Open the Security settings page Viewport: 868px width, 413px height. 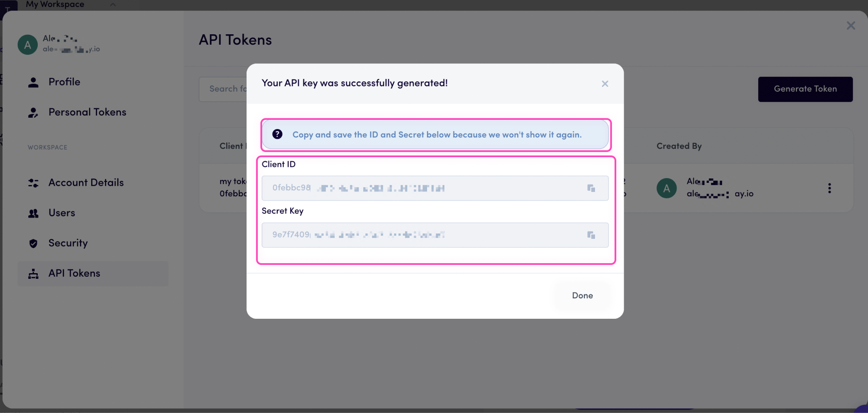68,243
